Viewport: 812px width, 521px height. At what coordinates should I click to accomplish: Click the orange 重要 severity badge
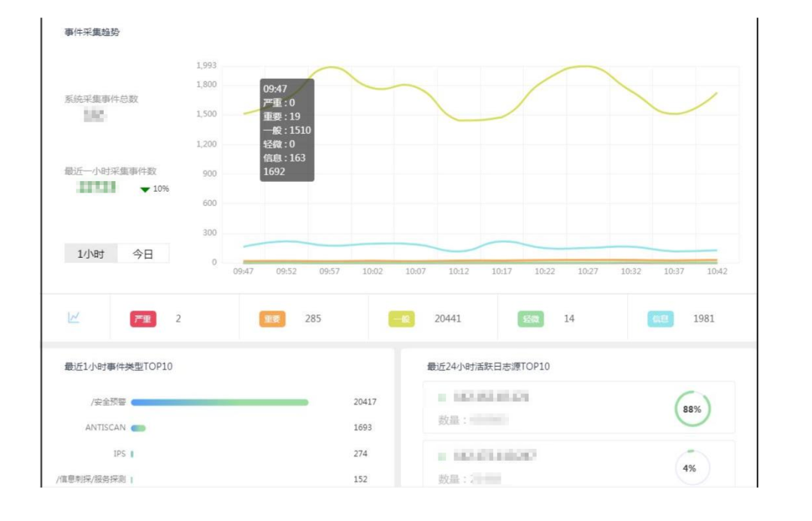point(272,319)
